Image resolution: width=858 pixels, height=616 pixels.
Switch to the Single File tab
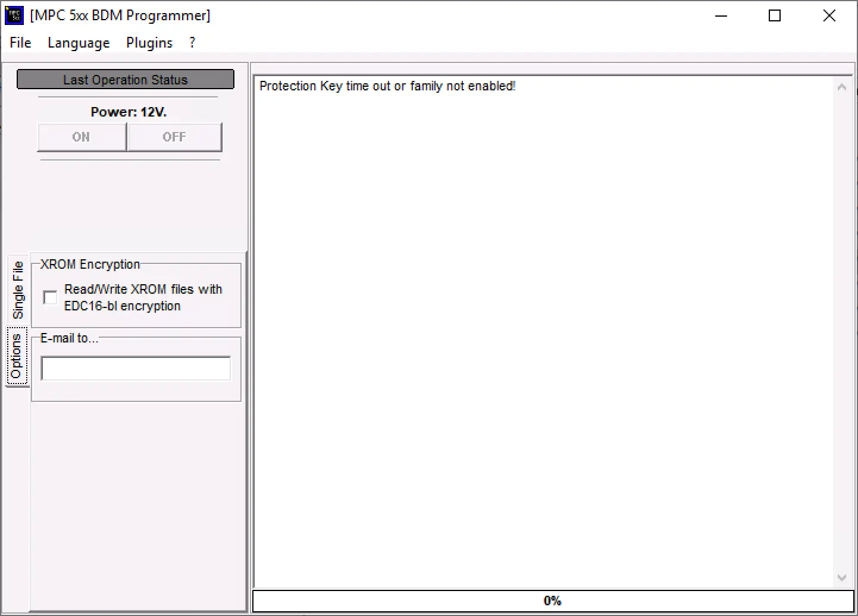pos(18,290)
